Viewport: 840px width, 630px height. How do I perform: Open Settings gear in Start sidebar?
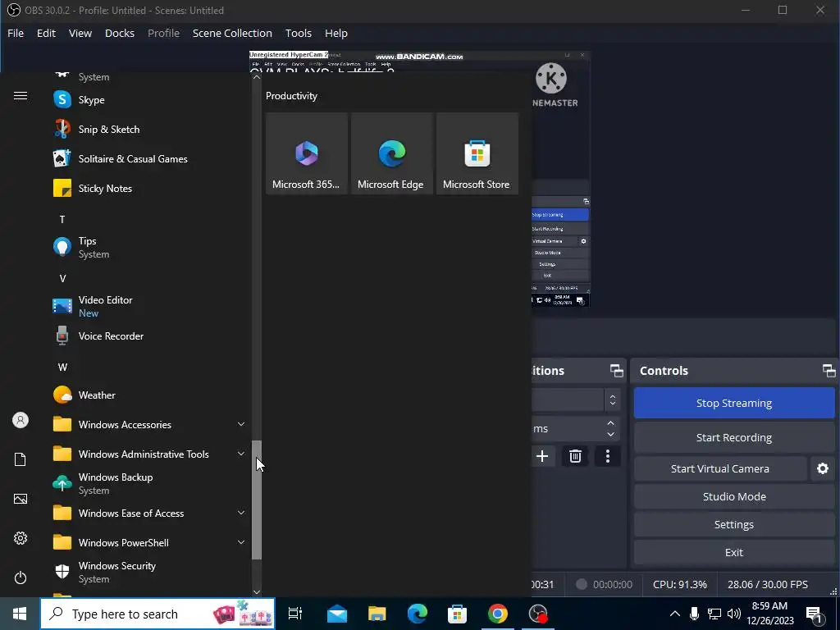(21, 538)
